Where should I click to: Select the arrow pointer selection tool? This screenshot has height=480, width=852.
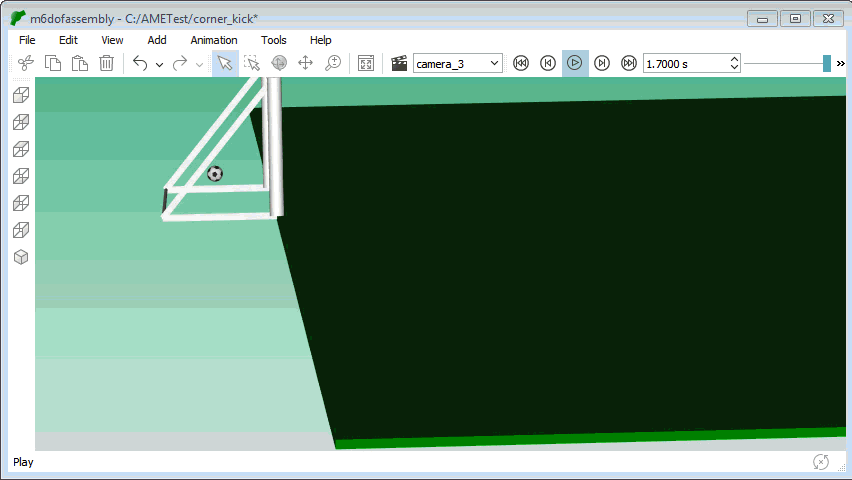click(225, 63)
